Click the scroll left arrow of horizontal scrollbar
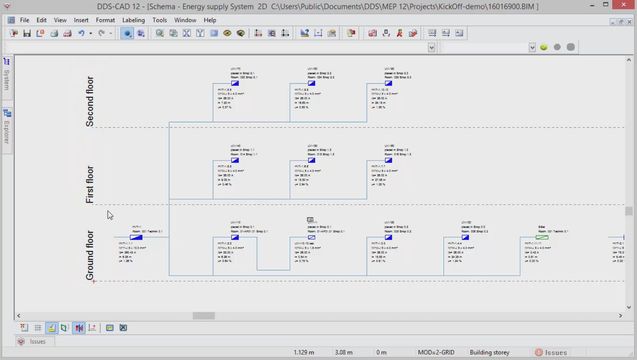 [x=18, y=316]
